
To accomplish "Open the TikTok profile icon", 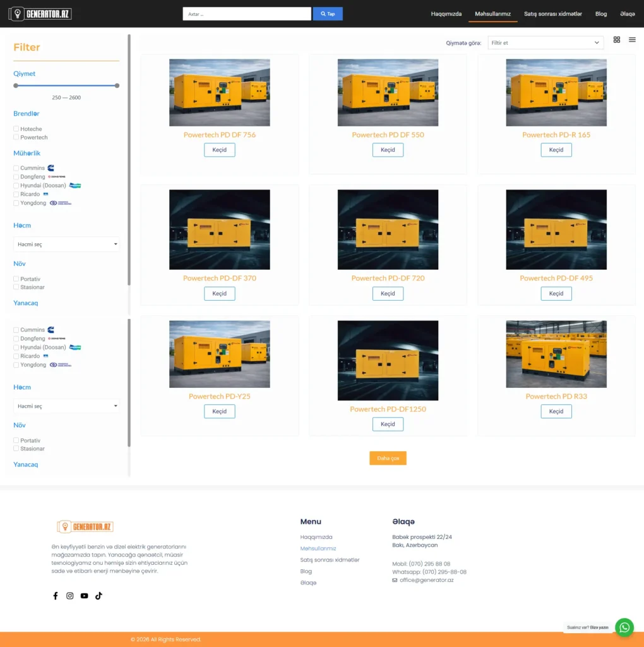I will coord(98,595).
